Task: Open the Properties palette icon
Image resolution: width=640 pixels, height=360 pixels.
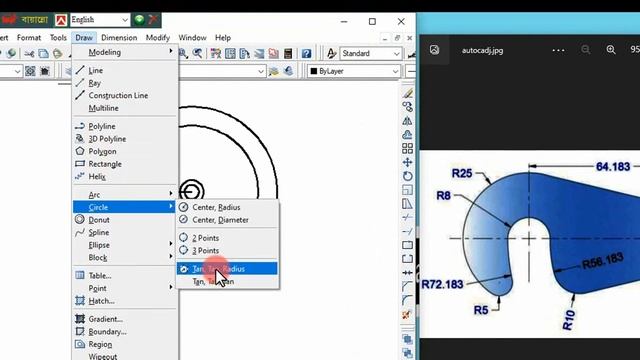Action: point(216,53)
